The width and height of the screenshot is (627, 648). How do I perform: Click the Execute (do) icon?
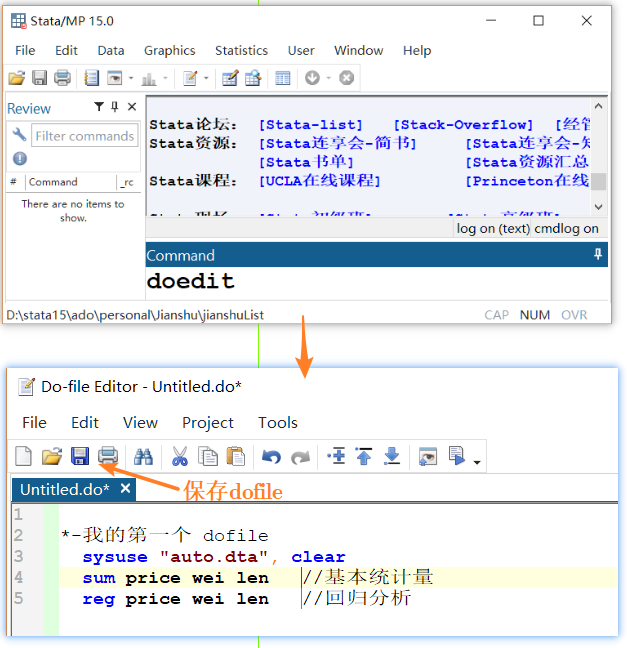pos(457,456)
